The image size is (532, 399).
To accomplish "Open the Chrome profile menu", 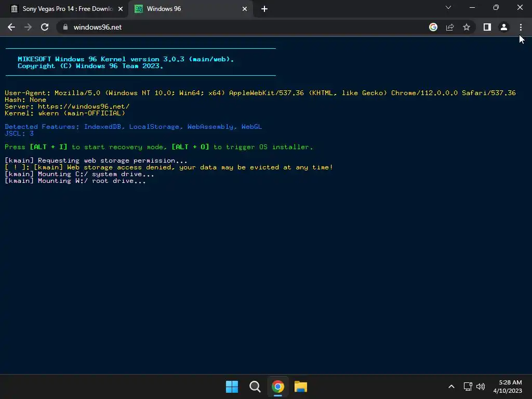I will tap(504, 27).
